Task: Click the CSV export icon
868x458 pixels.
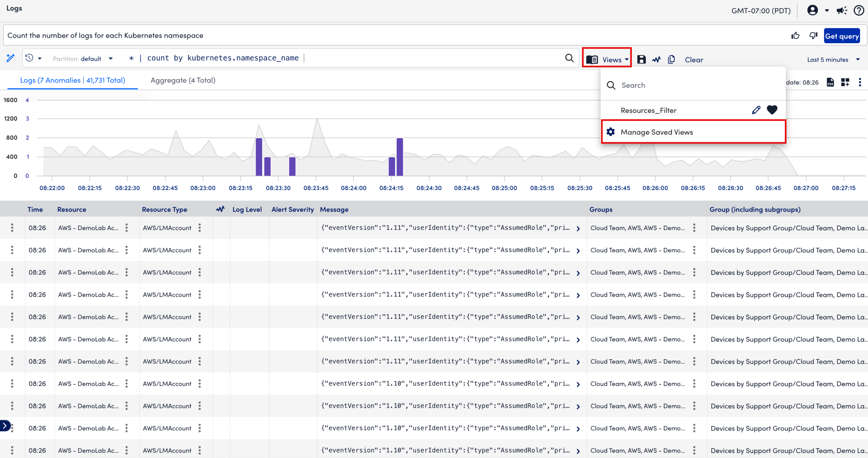Action: (x=830, y=82)
